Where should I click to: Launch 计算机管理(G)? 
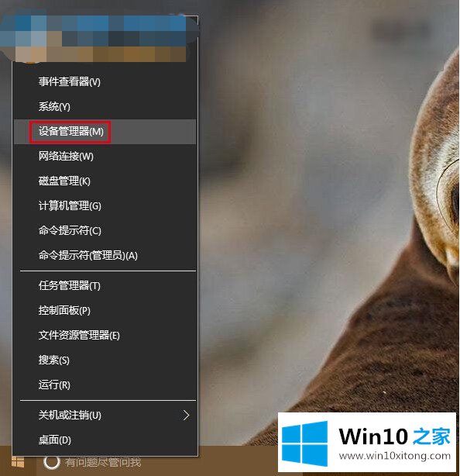pos(105,205)
